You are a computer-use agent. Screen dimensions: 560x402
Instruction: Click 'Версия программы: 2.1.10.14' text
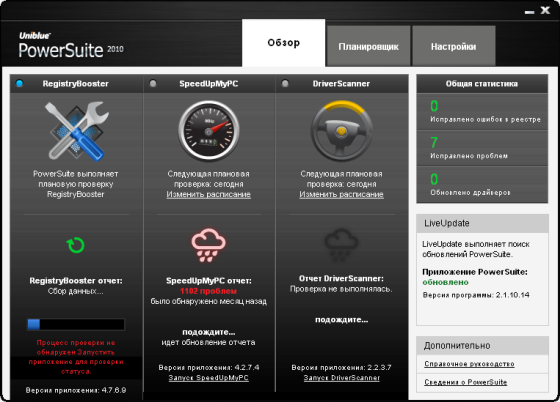[x=476, y=295]
